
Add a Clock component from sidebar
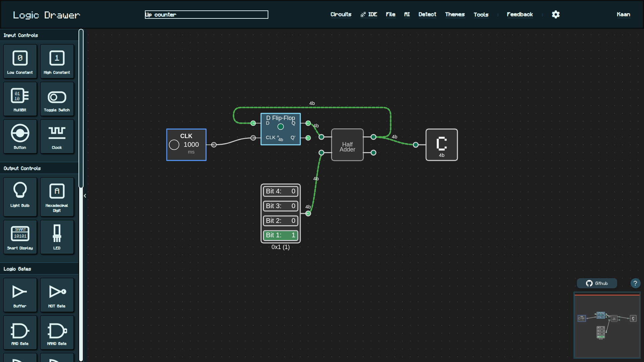[57, 136]
